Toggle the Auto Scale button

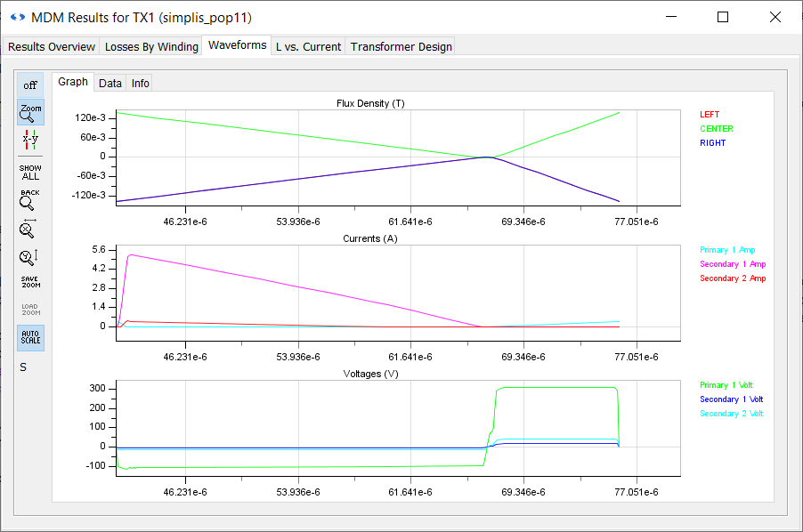[x=30, y=338]
